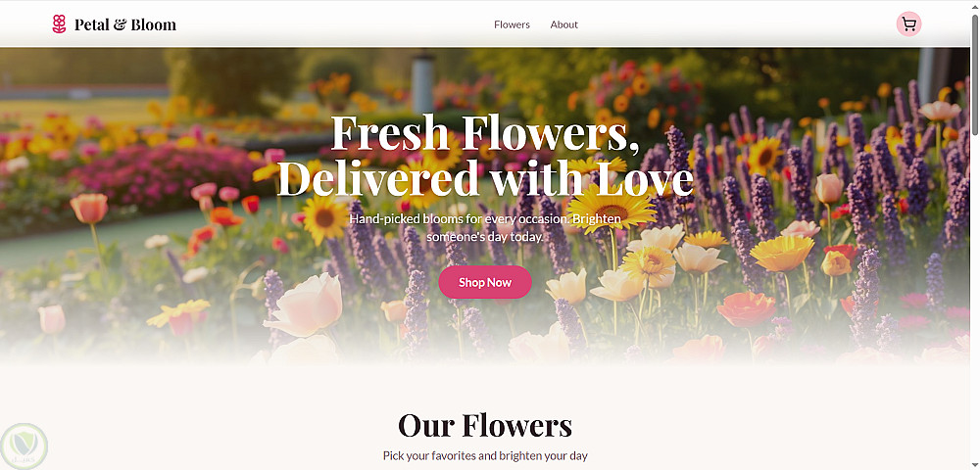Go to the Flowers page
The height and width of the screenshot is (470, 980).
click(512, 24)
